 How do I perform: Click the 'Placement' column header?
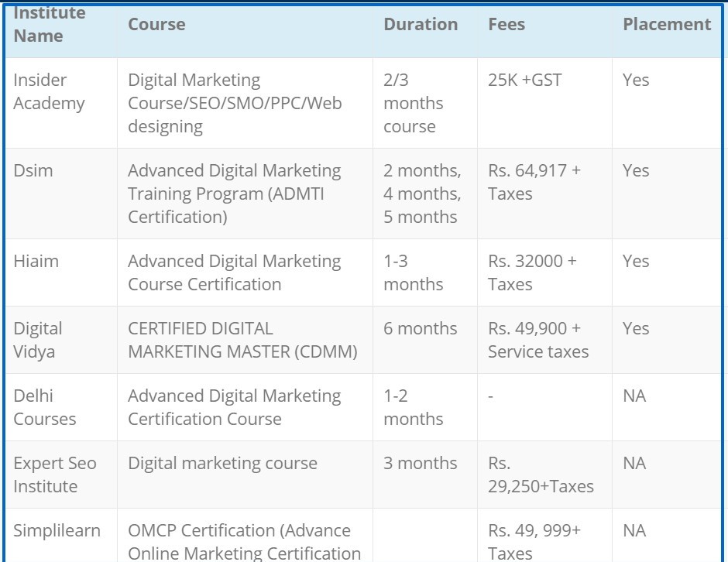pyautogui.click(x=667, y=31)
